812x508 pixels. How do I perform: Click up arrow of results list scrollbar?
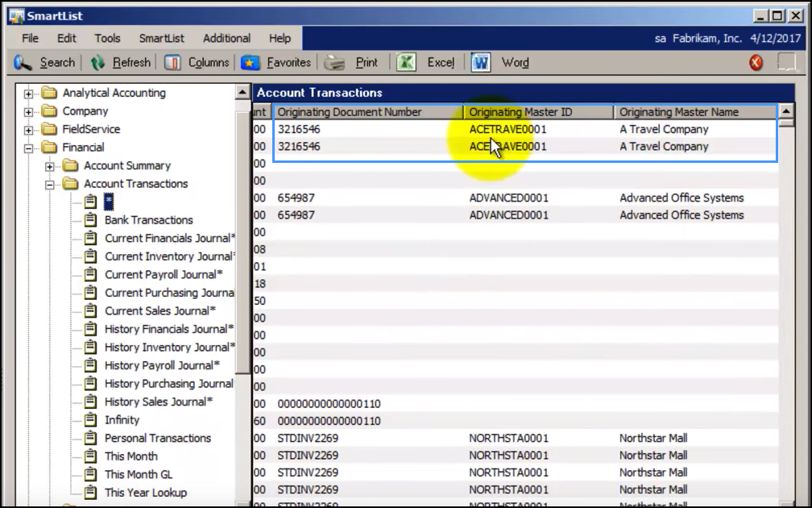tap(786, 111)
